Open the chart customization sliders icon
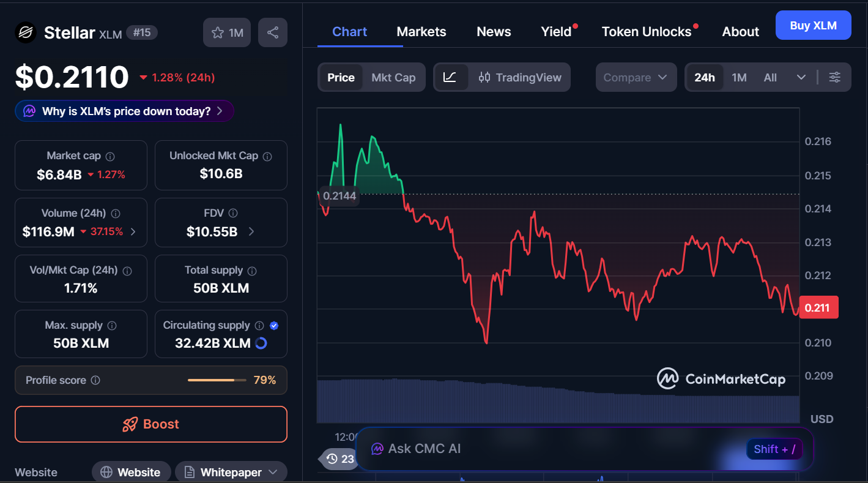868x483 pixels. pos(835,77)
